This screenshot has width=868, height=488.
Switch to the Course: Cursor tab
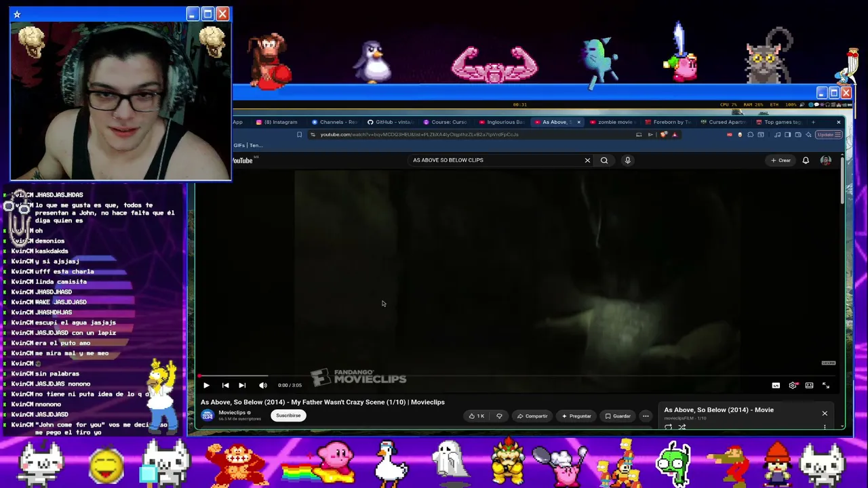point(446,122)
